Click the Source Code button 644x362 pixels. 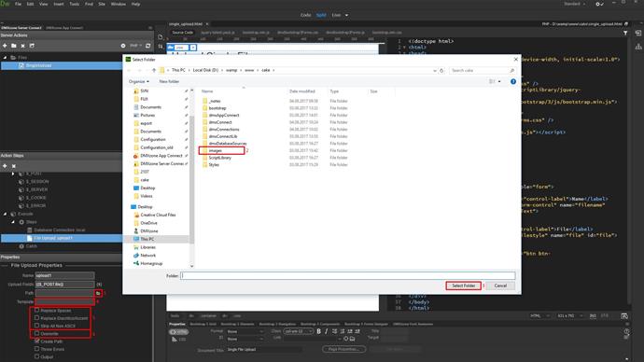pos(182,33)
